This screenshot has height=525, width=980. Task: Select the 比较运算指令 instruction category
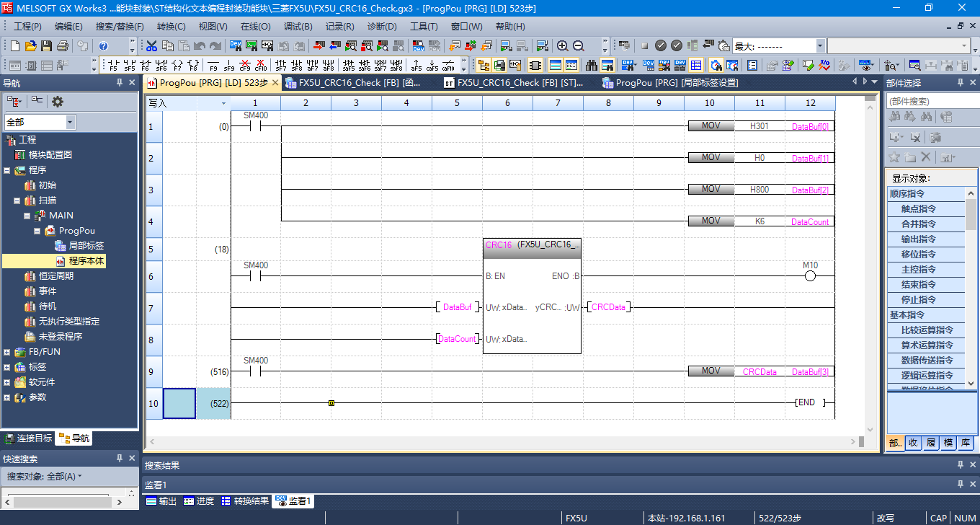pos(928,330)
